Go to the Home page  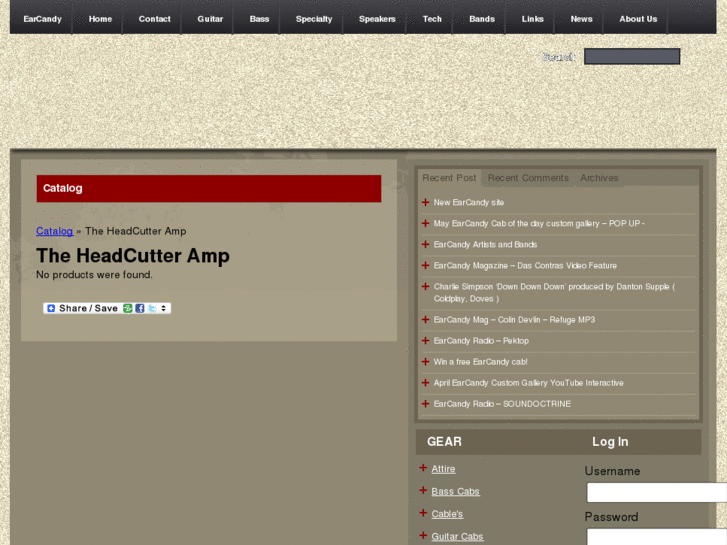click(x=100, y=19)
